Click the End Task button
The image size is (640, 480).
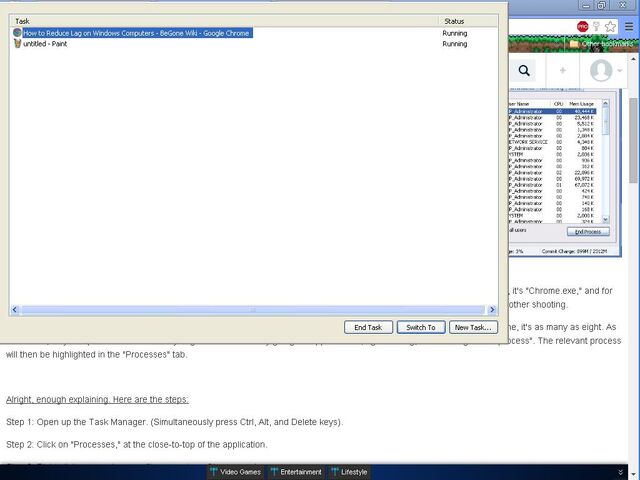(x=368, y=327)
